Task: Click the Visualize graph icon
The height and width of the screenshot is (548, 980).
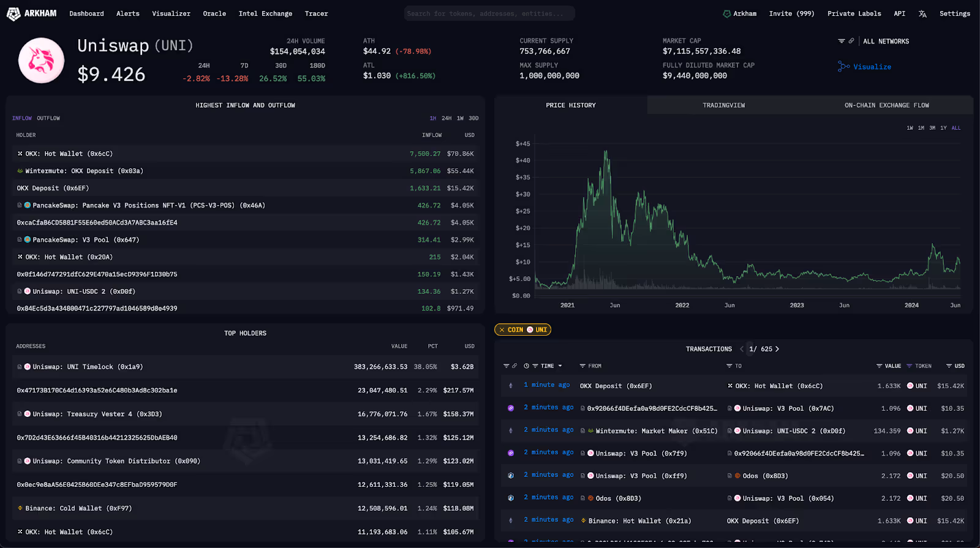Action: pos(844,67)
